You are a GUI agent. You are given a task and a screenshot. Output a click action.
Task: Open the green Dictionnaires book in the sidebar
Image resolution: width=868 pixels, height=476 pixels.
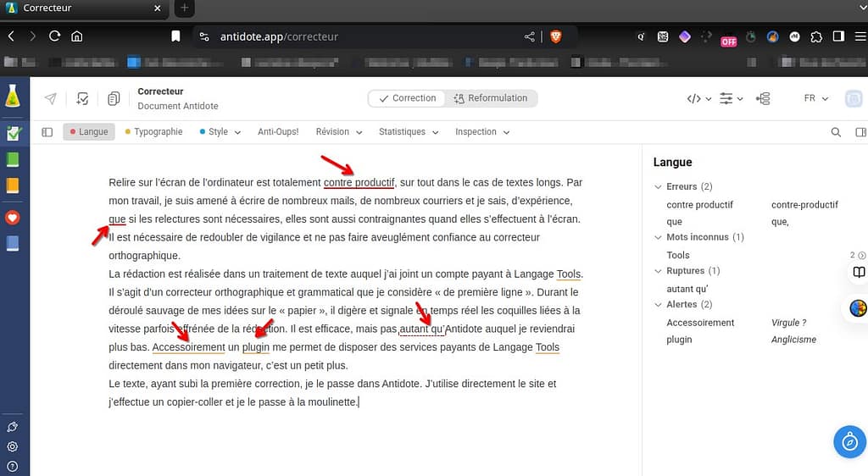pos(13,159)
